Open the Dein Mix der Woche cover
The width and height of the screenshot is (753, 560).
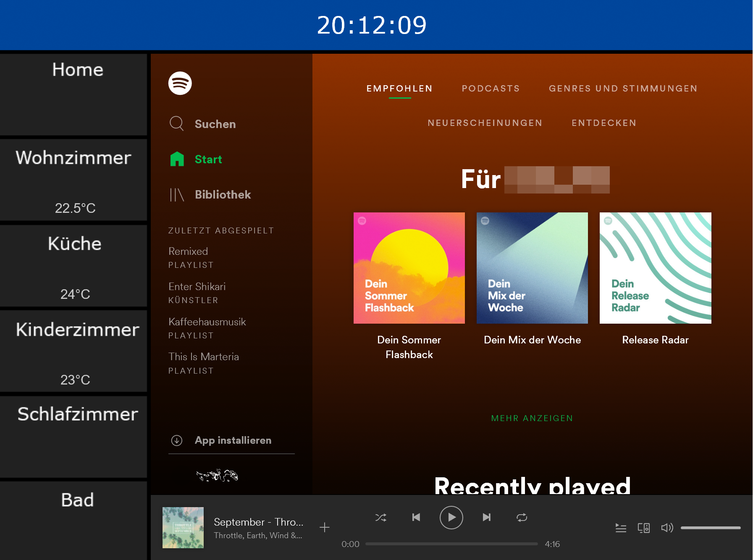pyautogui.click(x=532, y=268)
